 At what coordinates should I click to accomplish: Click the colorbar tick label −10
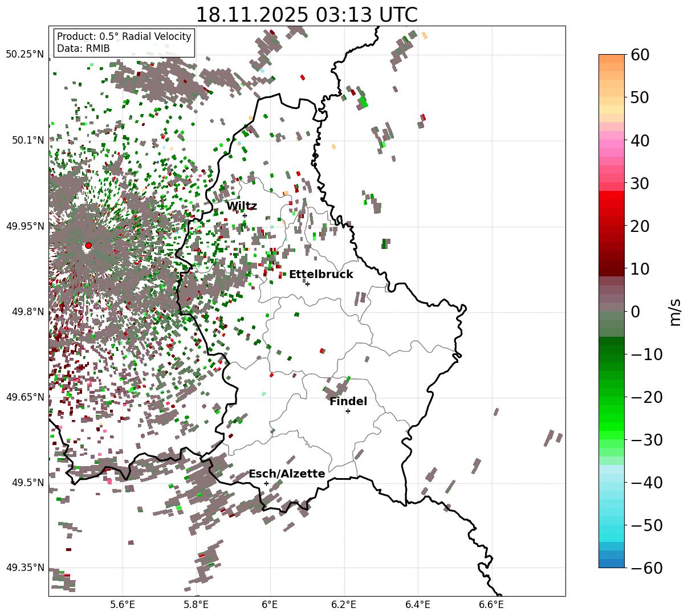(x=646, y=354)
